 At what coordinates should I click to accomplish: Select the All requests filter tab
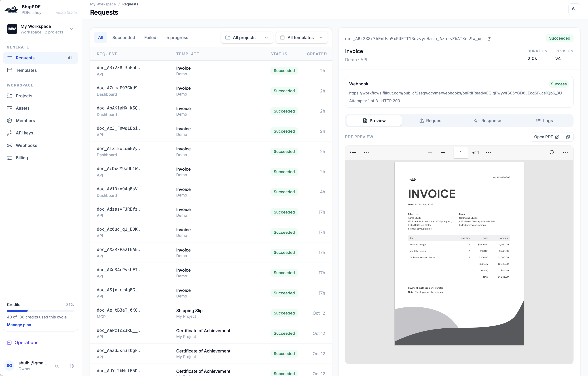point(101,38)
